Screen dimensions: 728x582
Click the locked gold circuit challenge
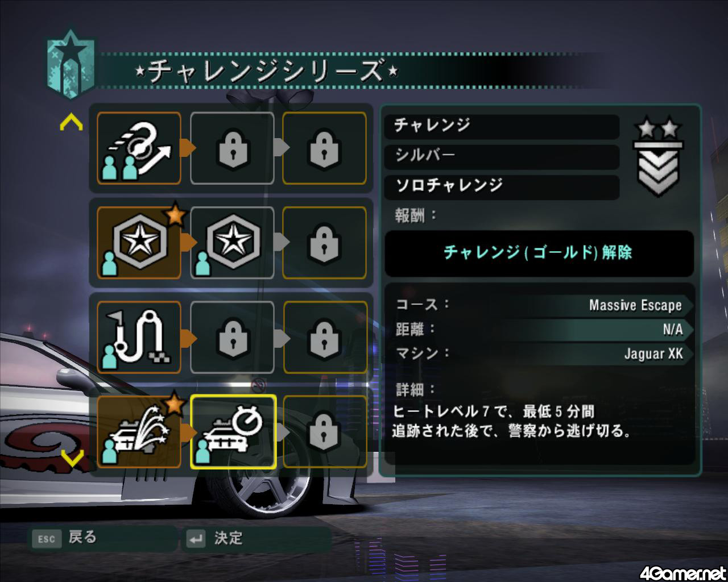tap(324, 337)
